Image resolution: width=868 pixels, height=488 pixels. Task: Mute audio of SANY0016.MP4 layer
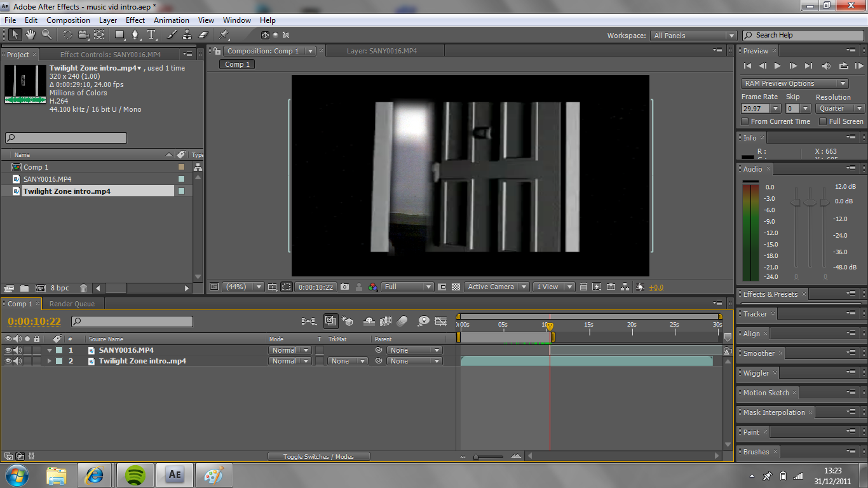click(x=18, y=350)
